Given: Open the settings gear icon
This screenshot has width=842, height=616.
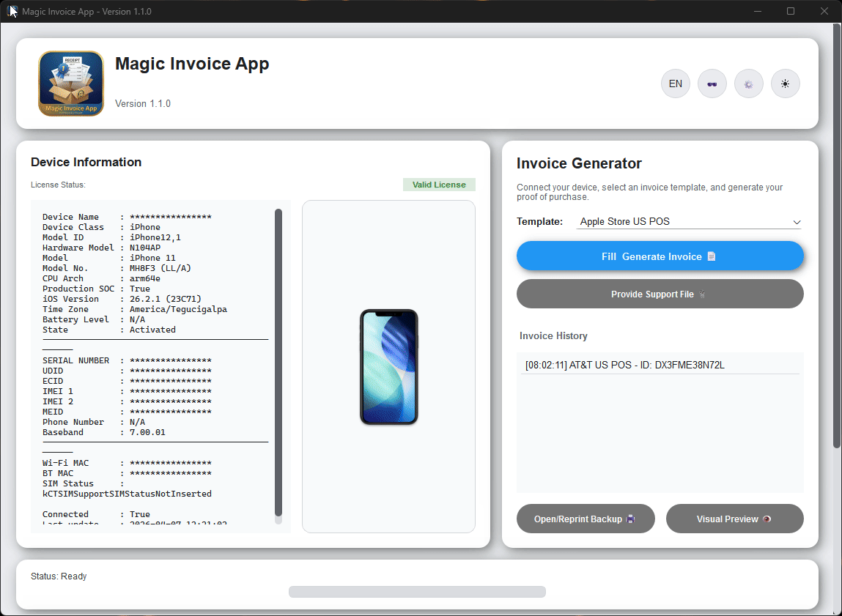Looking at the screenshot, I should [x=748, y=84].
